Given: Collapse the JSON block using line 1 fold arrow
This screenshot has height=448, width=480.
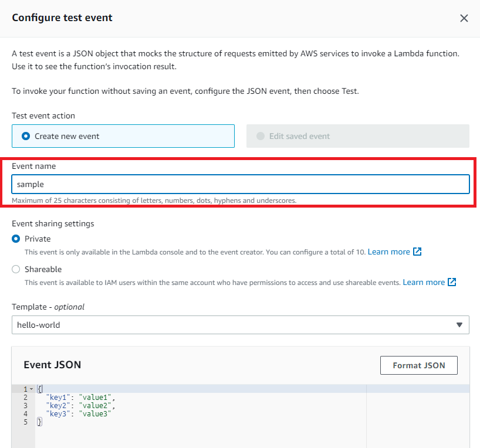Looking at the screenshot, I should (31, 388).
